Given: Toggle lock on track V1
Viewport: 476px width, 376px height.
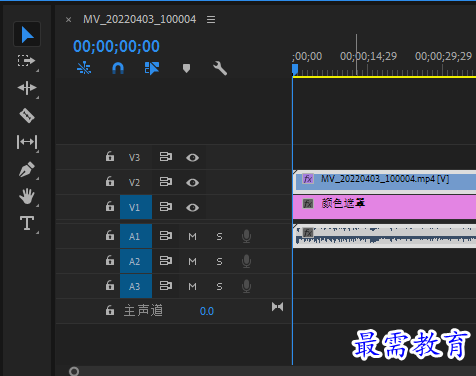Looking at the screenshot, I should tap(110, 207).
